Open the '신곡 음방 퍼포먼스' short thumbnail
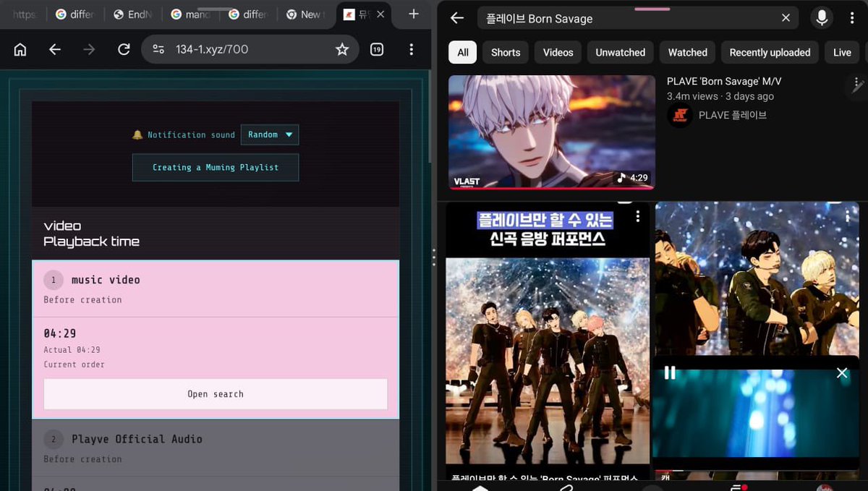 point(548,334)
